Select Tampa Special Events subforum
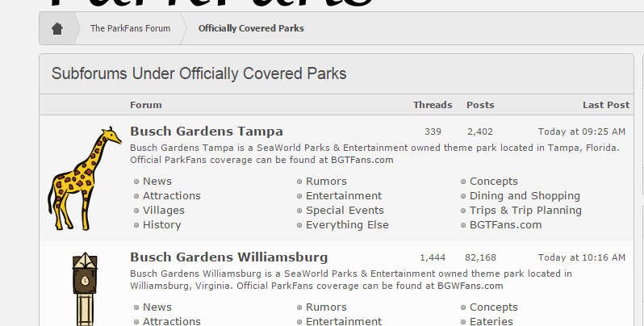The image size is (644, 326). pyautogui.click(x=345, y=211)
